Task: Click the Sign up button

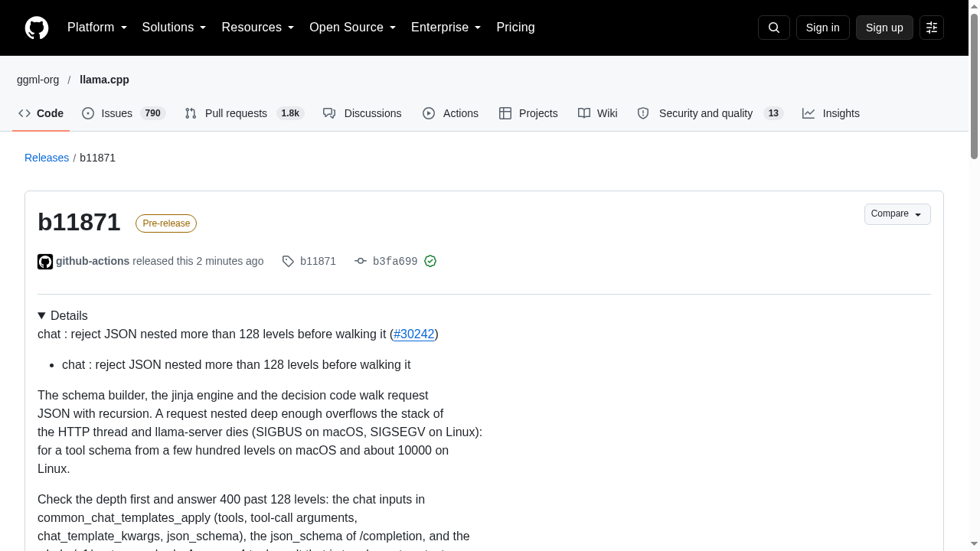Action: tap(884, 28)
